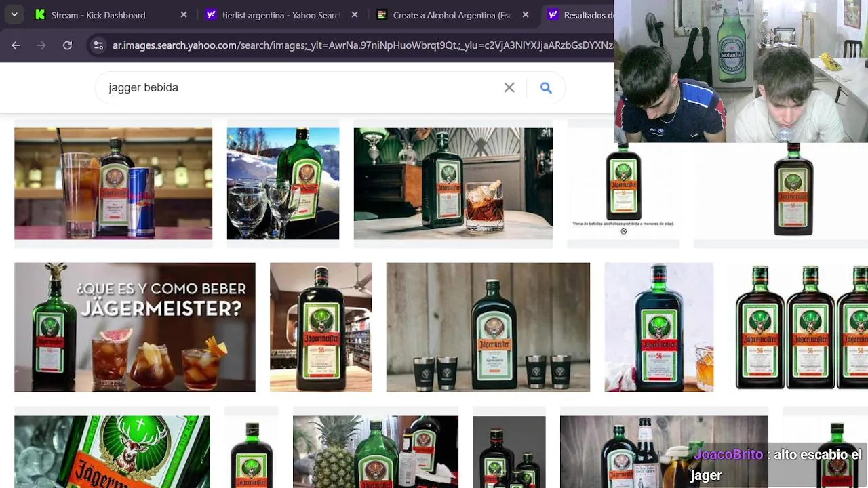
Task: Open Jager bottle with pineapple image
Action: (x=376, y=451)
